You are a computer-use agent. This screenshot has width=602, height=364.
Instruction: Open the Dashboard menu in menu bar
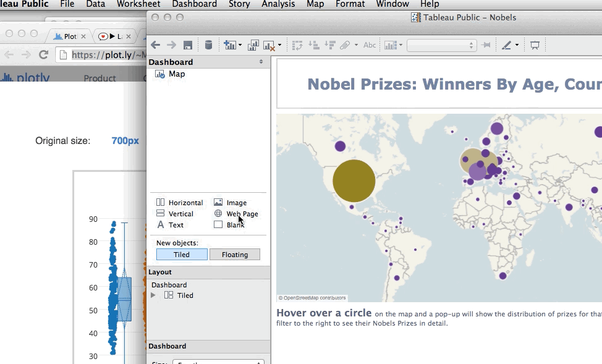point(194,4)
